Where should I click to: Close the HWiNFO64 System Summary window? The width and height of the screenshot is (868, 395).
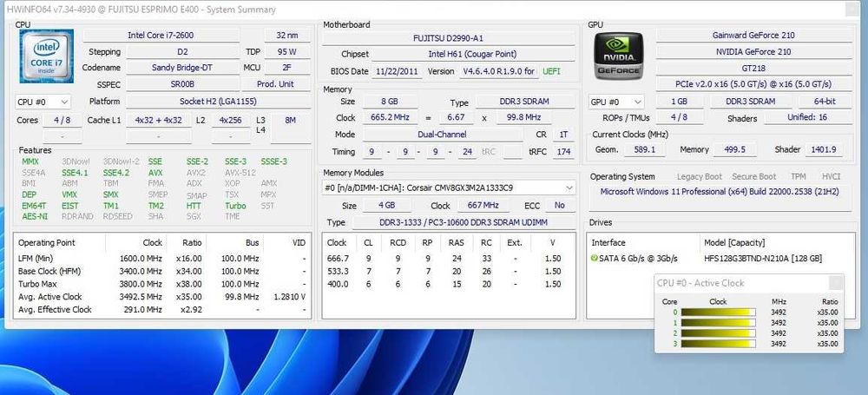[853, 10]
